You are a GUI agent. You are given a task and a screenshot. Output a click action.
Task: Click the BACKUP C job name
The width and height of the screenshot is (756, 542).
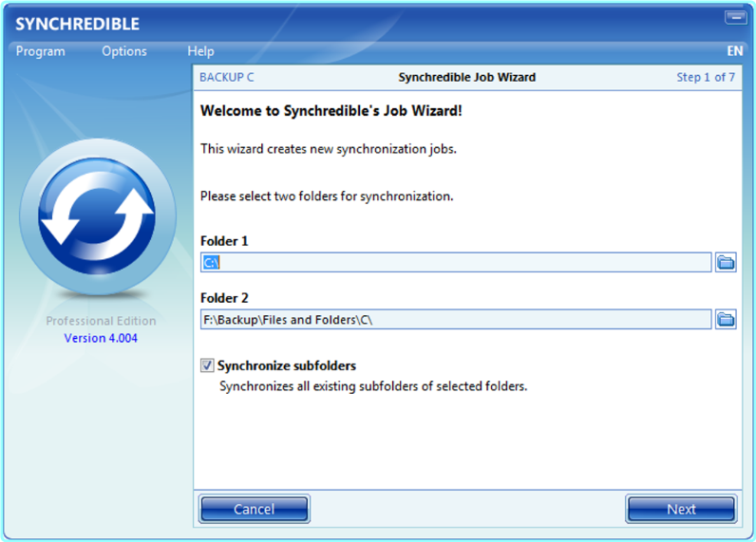point(227,77)
